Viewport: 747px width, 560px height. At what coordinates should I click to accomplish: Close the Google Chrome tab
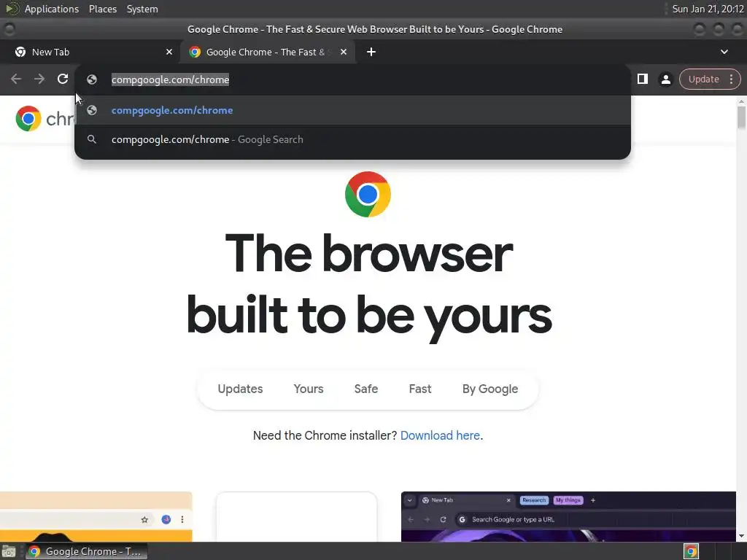[x=344, y=52]
